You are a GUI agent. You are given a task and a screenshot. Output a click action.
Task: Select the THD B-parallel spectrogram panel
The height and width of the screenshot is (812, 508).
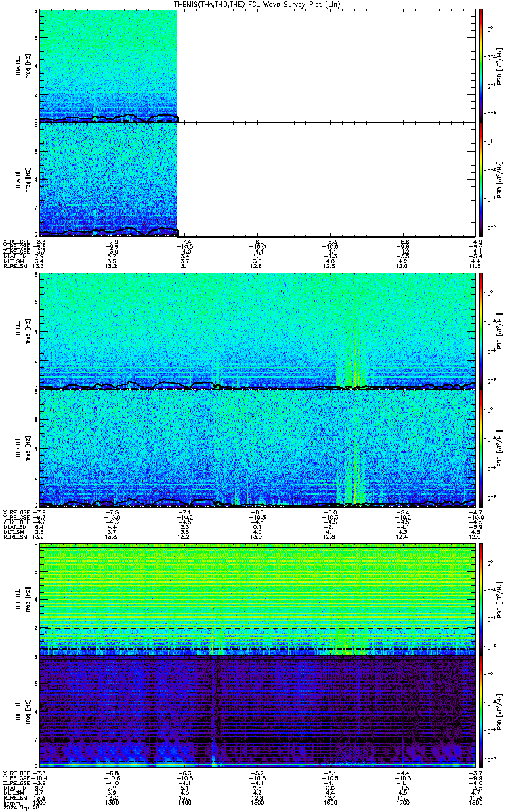point(258,448)
